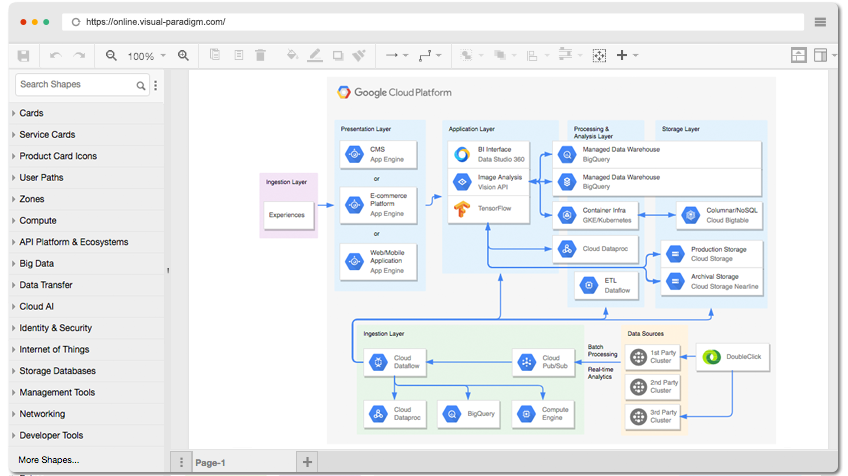
Task: Click the waypoint connector style icon
Action: tap(425, 55)
